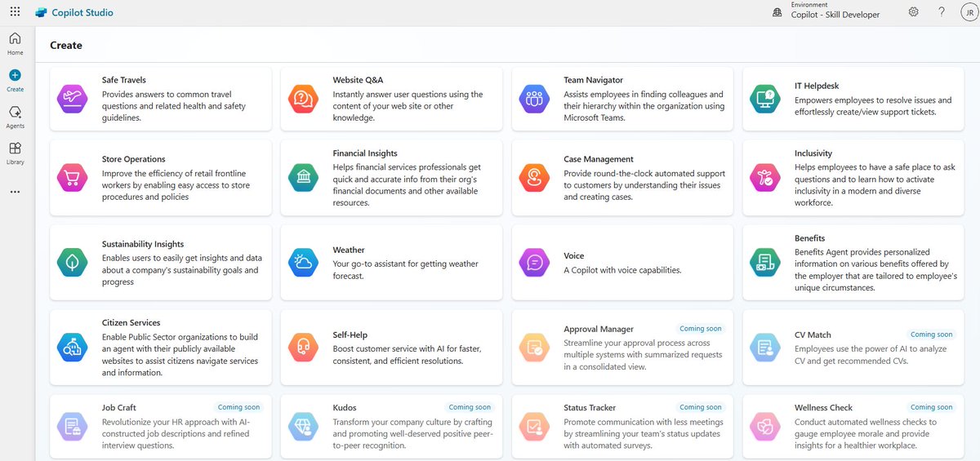Click the Job Craft title text
The height and width of the screenshot is (461, 980).
tap(119, 407)
